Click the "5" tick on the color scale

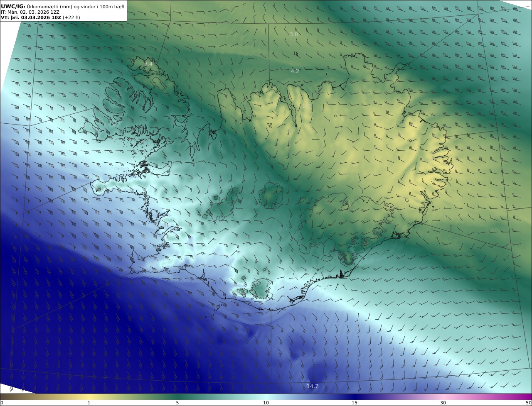tap(177, 403)
